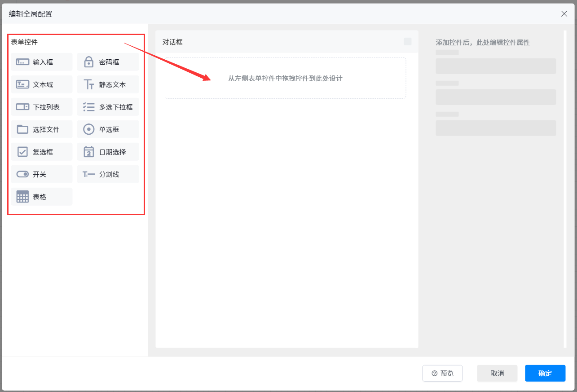Image resolution: width=577 pixels, height=392 pixels.
Task: Select the 复选框 checkbox control
Action: [42, 152]
